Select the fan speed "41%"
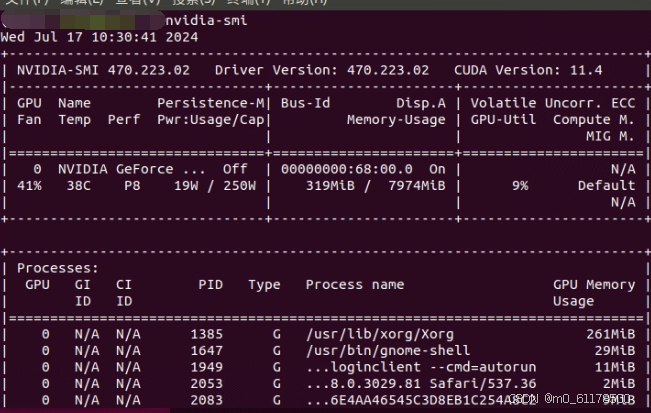This screenshot has height=413, width=651. tap(29, 186)
